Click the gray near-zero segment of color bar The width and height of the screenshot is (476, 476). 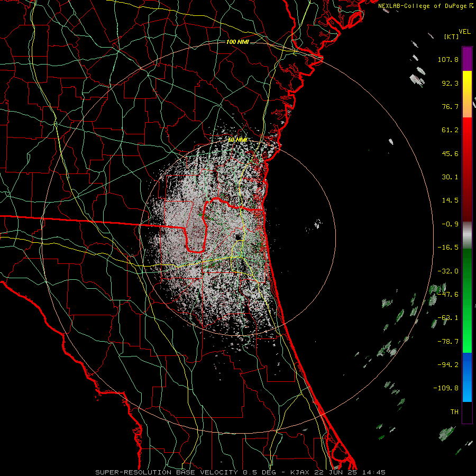pyautogui.click(x=467, y=235)
